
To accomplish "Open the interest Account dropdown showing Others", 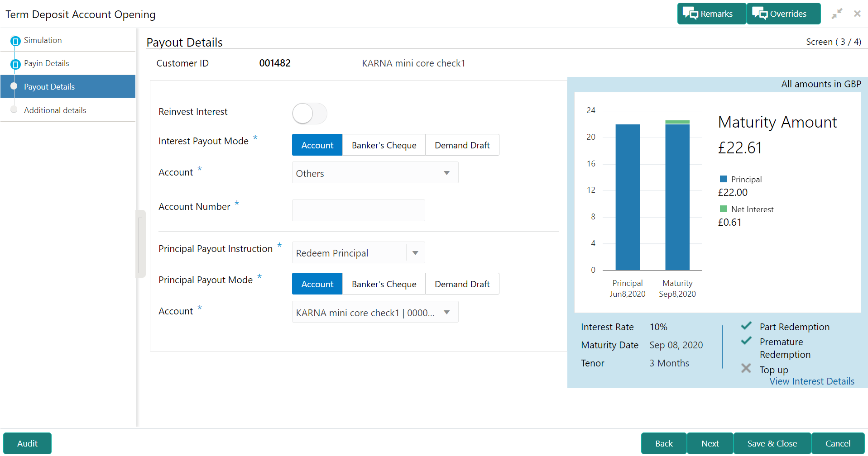I will 375,173.
